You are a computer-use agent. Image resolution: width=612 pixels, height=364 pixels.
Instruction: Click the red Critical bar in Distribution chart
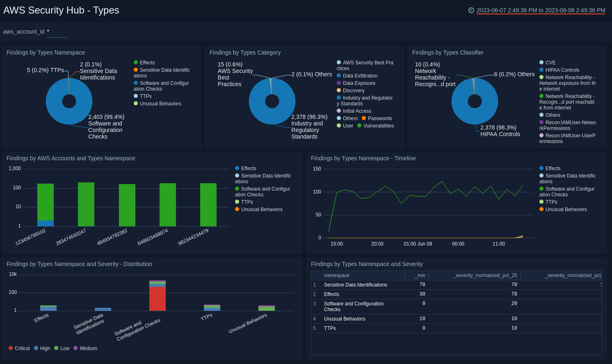[158, 298]
